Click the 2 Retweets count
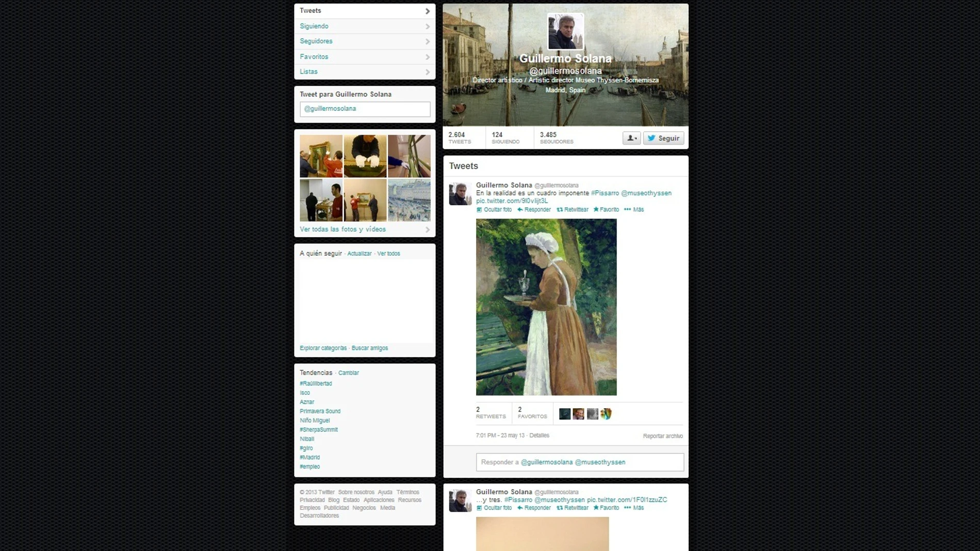Viewport: 980px width, 551px height. point(491,413)
